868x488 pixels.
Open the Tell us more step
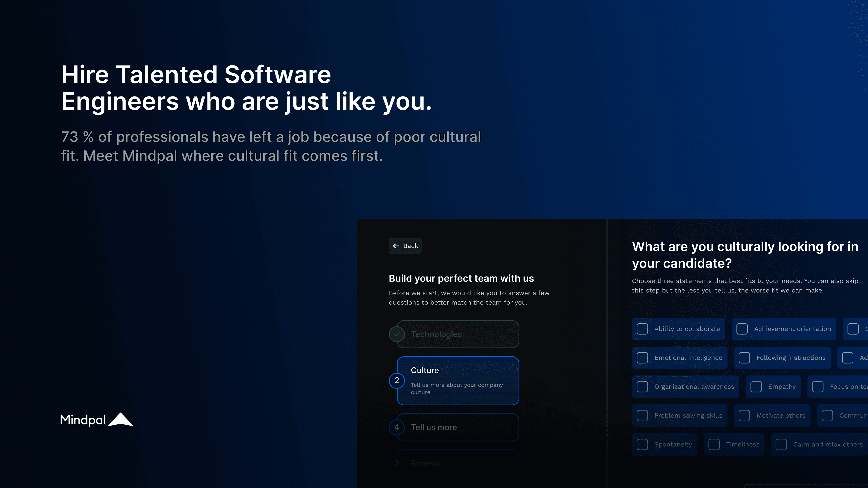pos(458,427)
